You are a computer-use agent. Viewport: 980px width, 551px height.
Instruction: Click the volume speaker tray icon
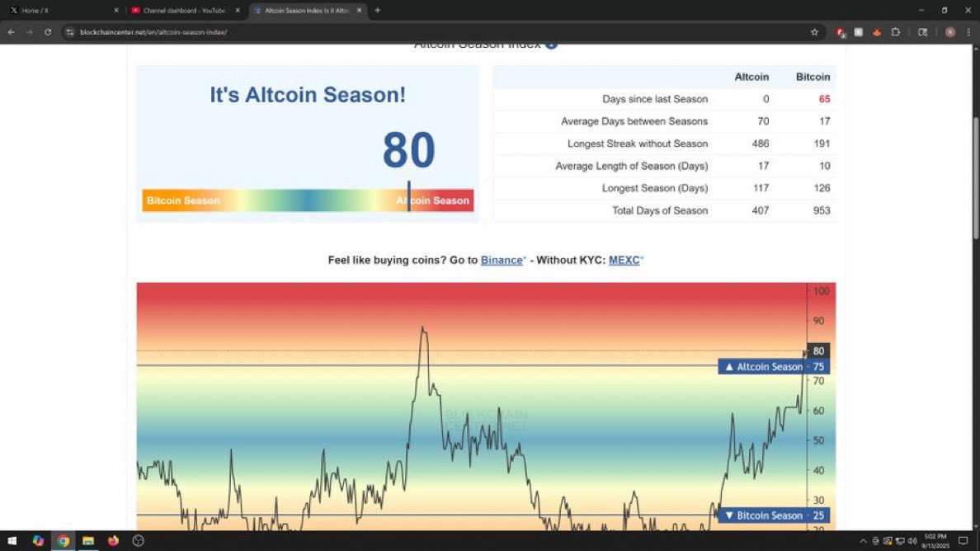coord(912,541)
